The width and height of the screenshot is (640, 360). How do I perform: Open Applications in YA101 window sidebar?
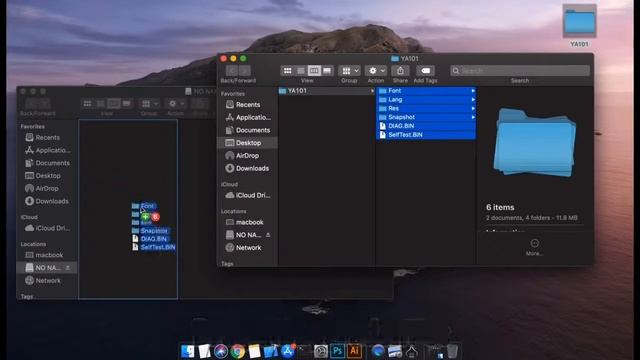click(x=247, y=117)
